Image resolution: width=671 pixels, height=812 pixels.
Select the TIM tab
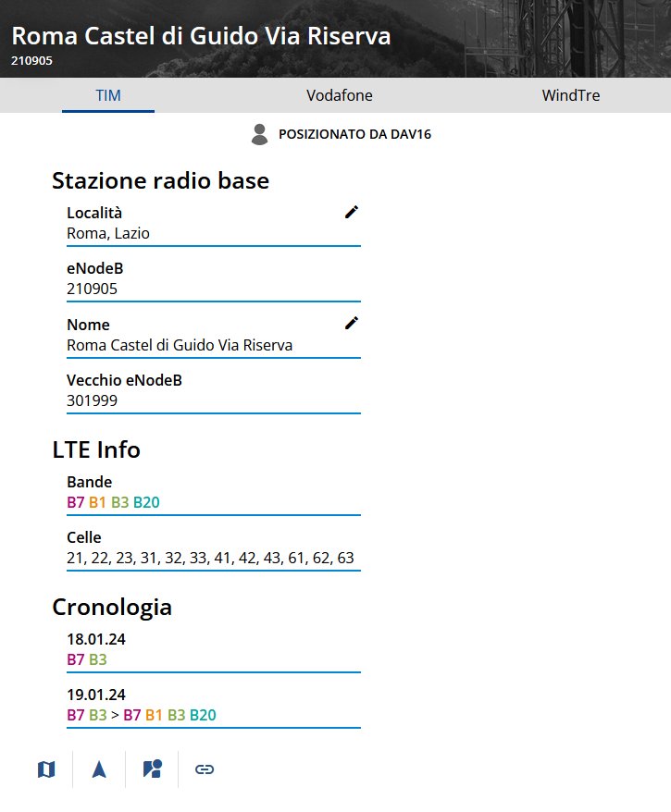108,95
